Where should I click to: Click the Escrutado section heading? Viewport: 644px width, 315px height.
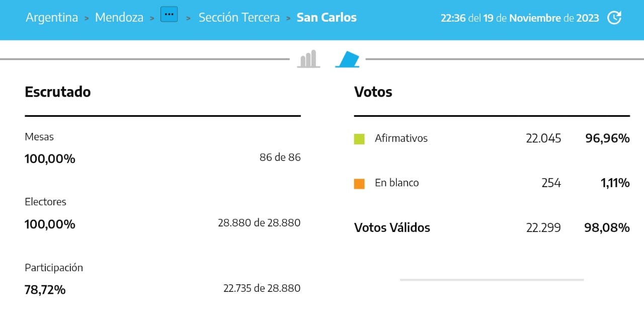[58, 92]
